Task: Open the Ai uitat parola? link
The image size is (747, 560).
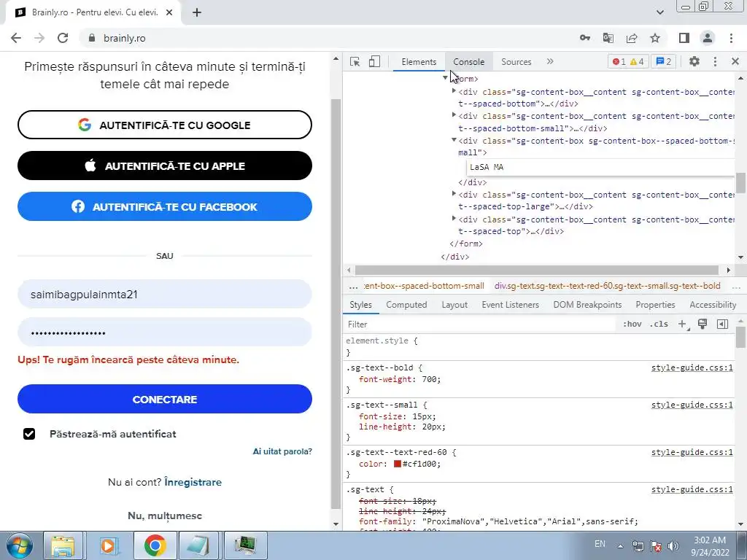Action: (282, 451)
